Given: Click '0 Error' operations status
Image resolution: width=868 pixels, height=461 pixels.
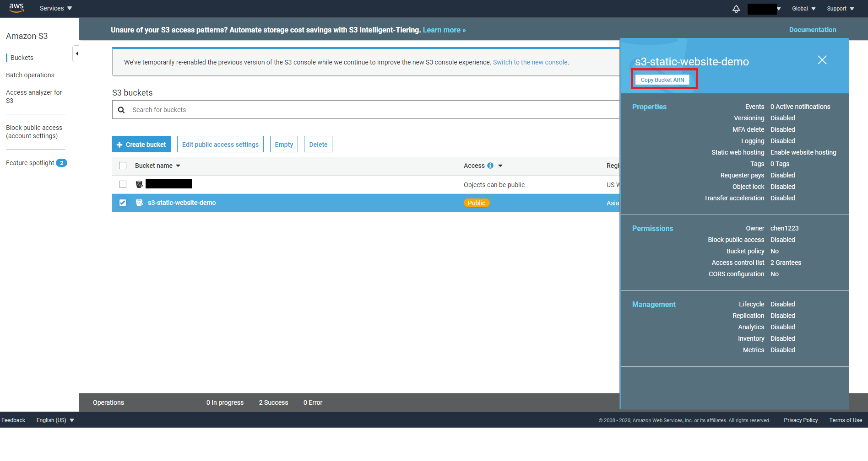Looking at the screenshot, I should coord(313,402).
